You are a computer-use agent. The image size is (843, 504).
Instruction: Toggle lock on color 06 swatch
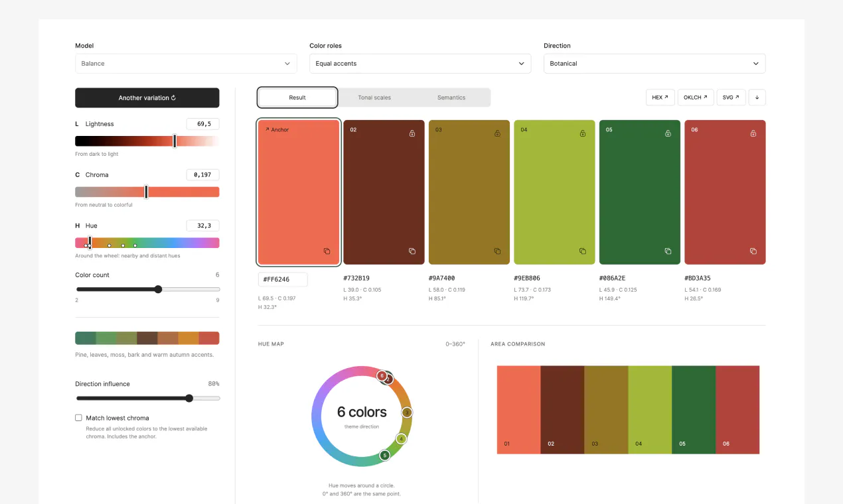point(753,133)
